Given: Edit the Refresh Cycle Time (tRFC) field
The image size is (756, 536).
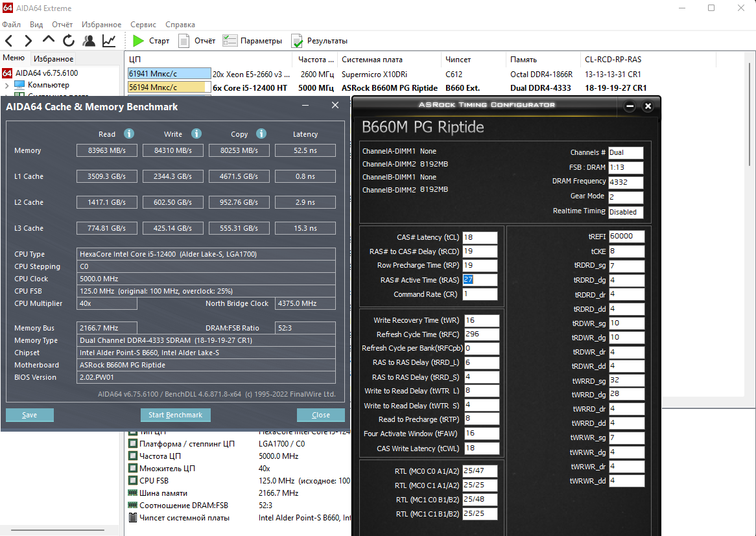Looking at the screenshot, I should (482, 334).
